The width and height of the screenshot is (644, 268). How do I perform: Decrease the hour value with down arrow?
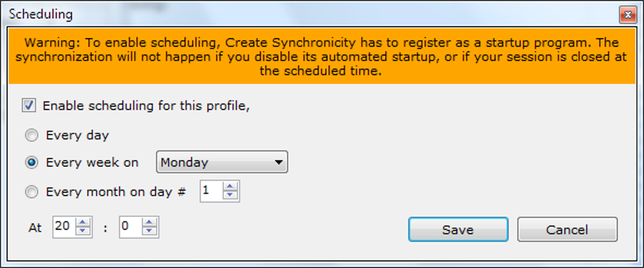[83, 231]
